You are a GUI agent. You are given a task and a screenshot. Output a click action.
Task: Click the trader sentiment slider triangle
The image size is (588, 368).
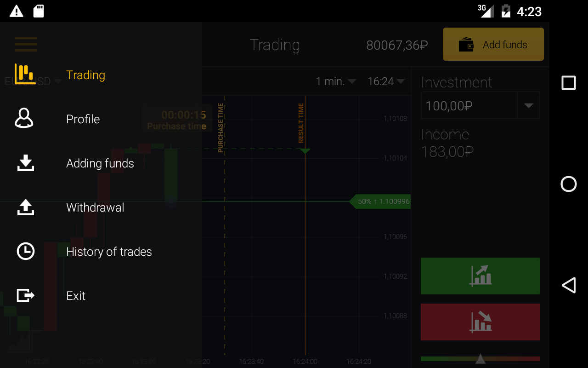tap(480, 358)
